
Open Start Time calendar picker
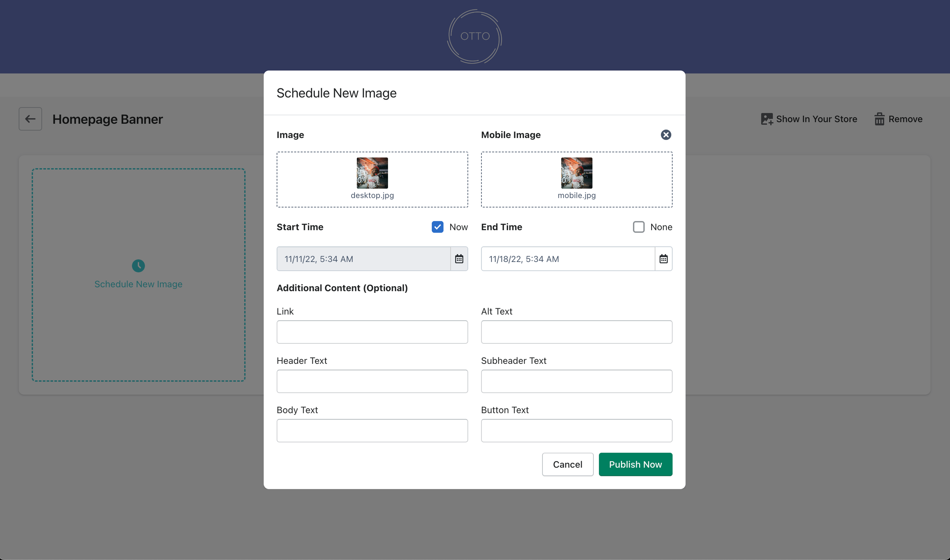pos(459,259)
